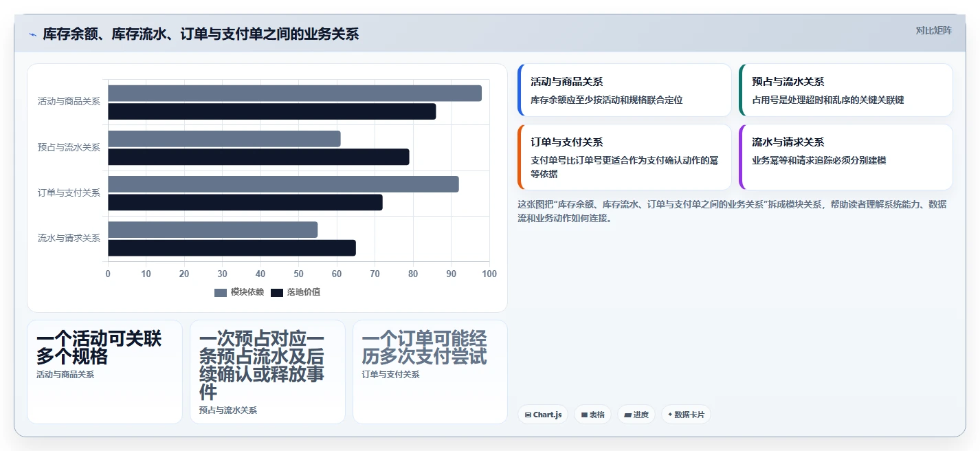The width and height of the screenshot is (980, 451).
Task: Click the 预占与流水关系 caption under second stat card
Action: point(228,410)
